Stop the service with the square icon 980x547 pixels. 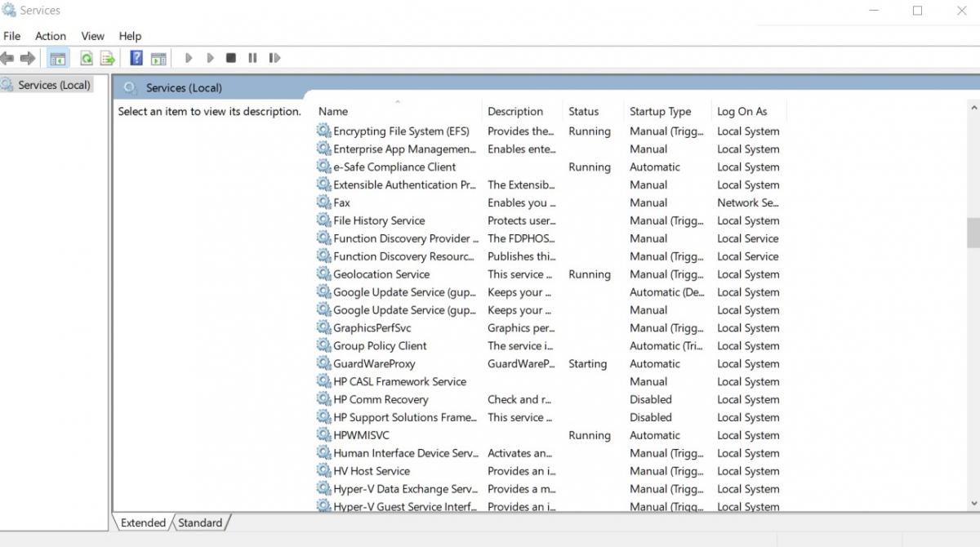point(231,58)
